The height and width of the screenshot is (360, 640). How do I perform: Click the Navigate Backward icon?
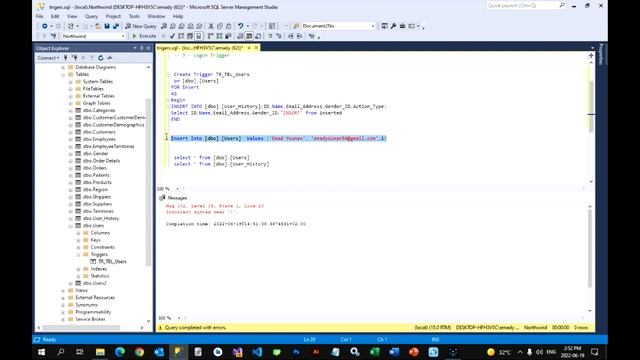click(44, 26)
